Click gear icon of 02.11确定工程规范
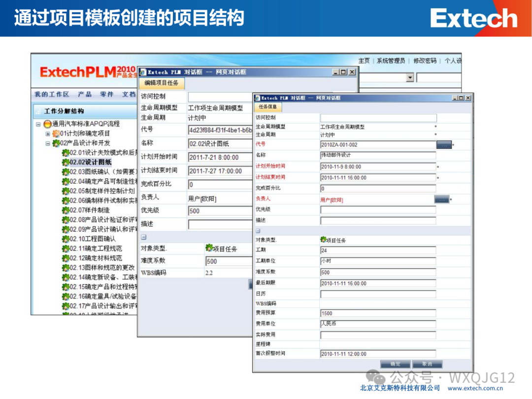This screenshot has height=399, width=532. [x=66, y=249]
